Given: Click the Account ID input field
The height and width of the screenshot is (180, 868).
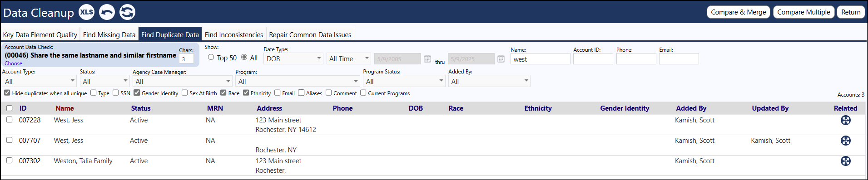Looking at the screenshot, I should point(593,59).
